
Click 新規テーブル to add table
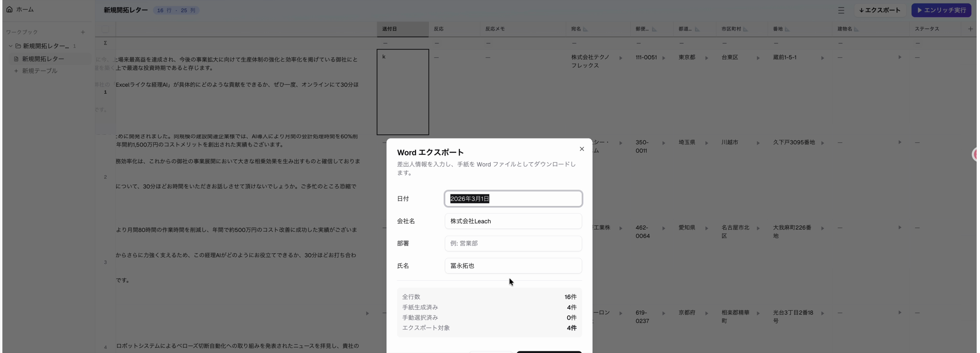39,71
